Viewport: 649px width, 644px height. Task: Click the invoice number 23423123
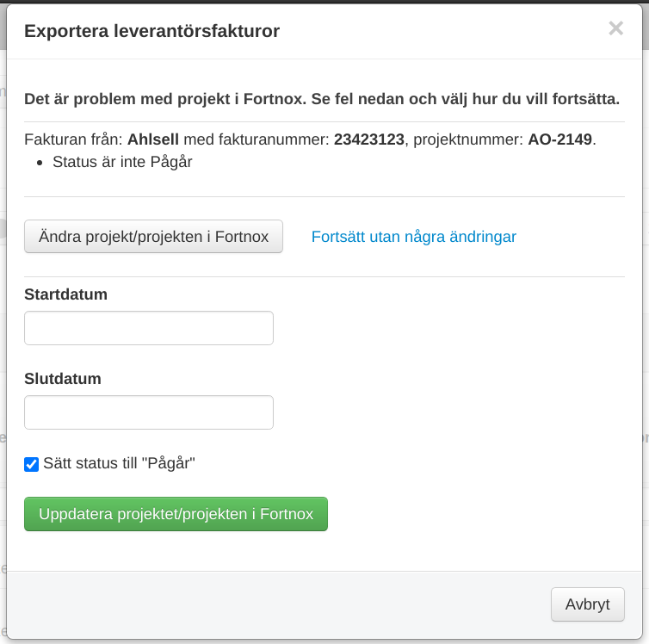[369, 139]
